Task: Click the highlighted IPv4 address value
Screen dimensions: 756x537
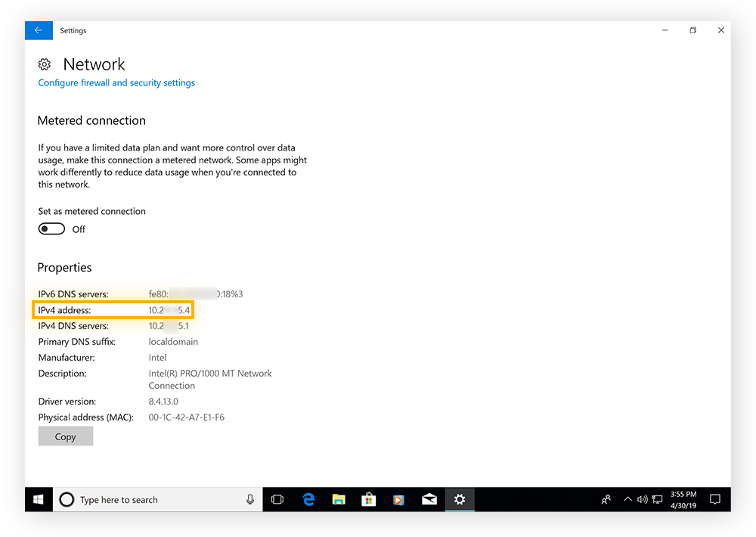Action: point(169,309)
